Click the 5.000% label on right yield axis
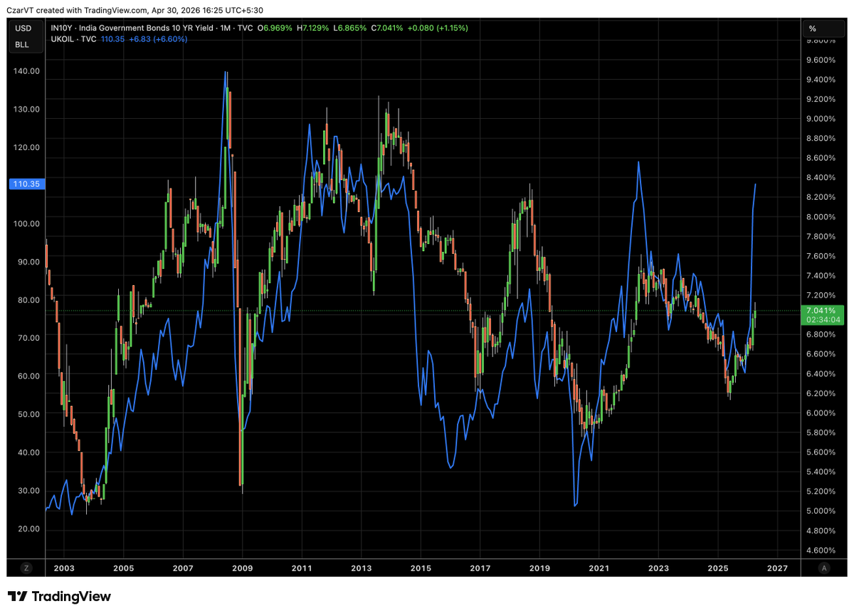 pos(819,511)
